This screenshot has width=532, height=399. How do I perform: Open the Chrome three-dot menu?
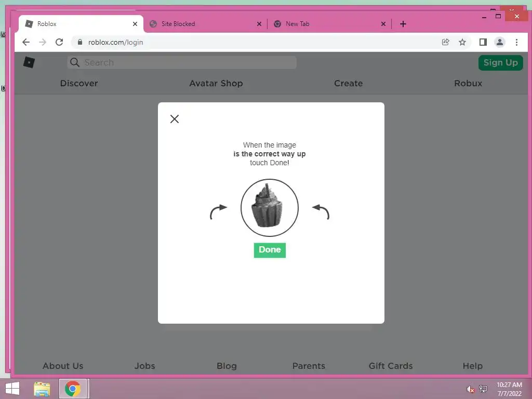[516, 42]
